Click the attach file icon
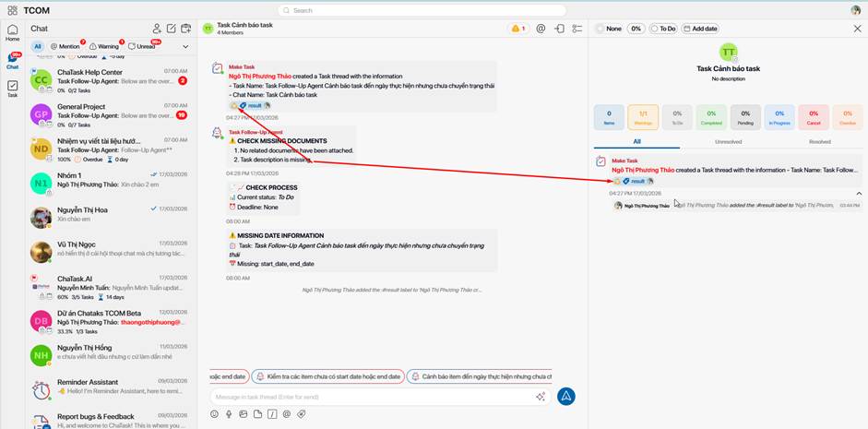This screenshot has height=429, width=868. pos(257,414)
